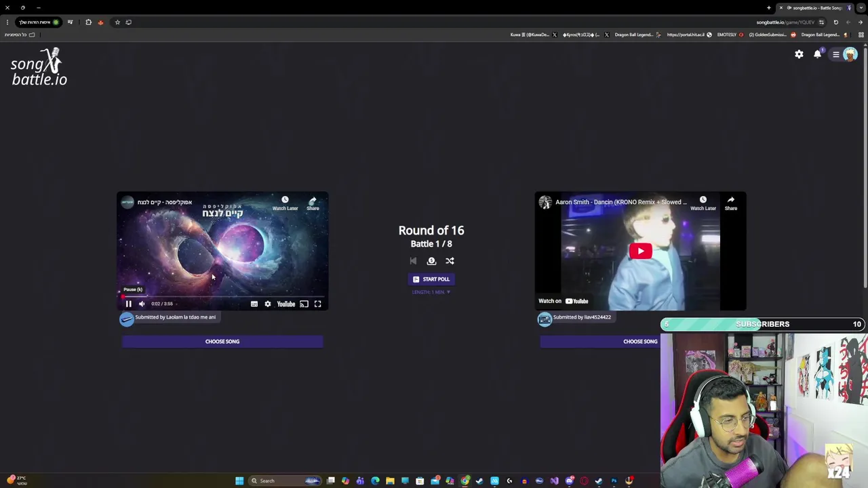Open the Windows Start menu
This screenshot has height=488, width=868.
coord(239,481)
